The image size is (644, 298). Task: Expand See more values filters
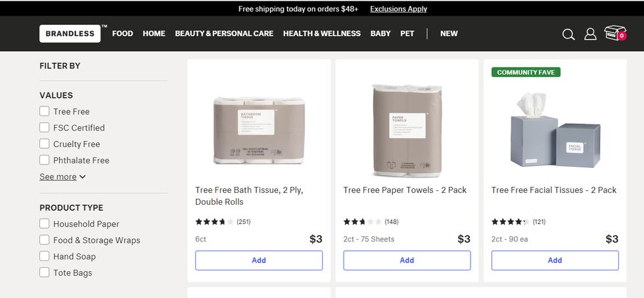(x=62, y=177)
